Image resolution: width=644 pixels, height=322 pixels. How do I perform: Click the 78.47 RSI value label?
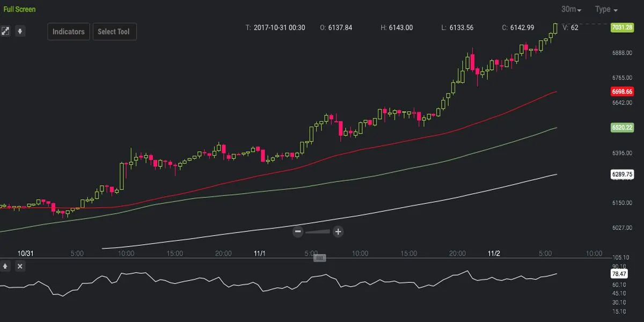pyautogui.click(x=619, y=274)
